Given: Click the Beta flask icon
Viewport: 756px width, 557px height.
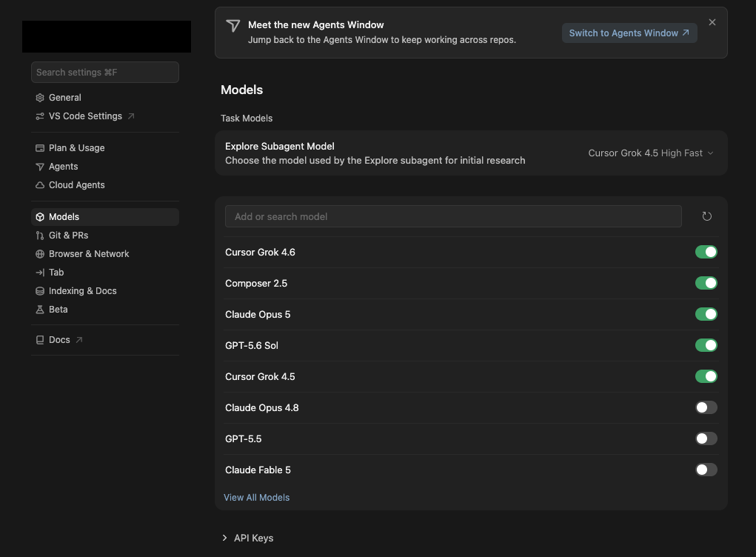Looking at the screenshot, I should [x=40, y=310].
